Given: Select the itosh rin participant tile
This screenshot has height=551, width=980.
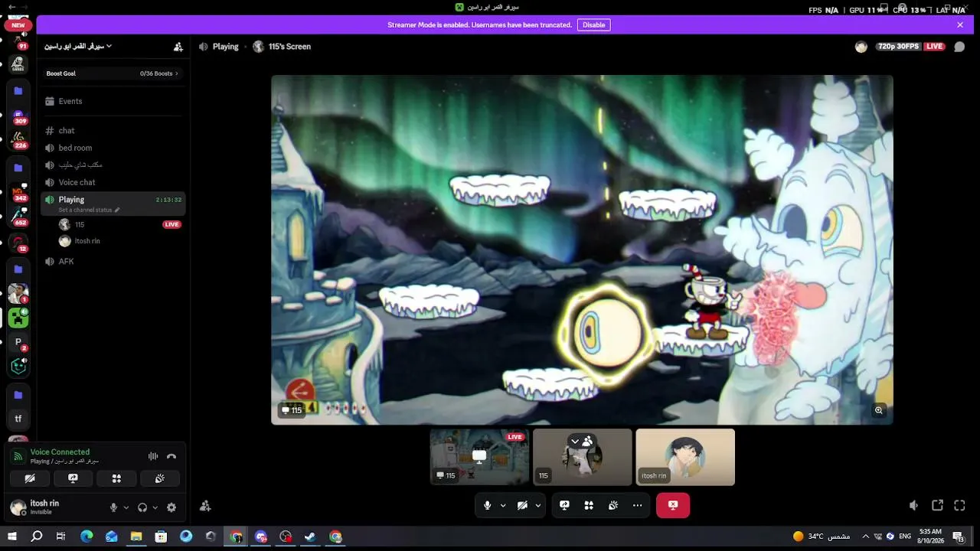Looking at the screenshot, I should point(685,457).
